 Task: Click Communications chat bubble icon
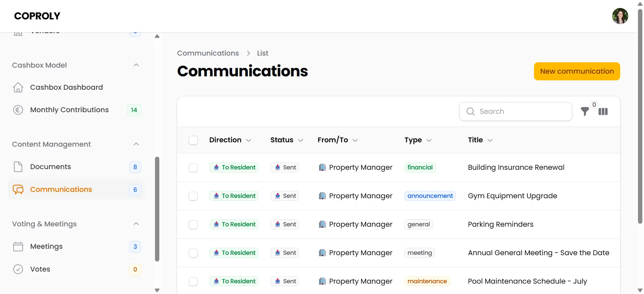pos(18,190)
